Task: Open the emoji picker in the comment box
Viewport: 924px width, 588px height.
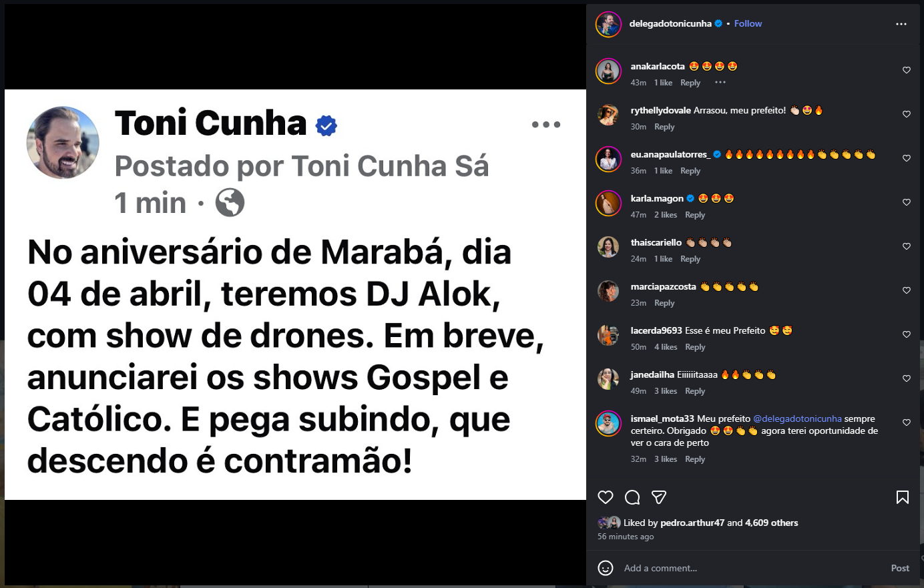Action: click(x=606, y=568)
